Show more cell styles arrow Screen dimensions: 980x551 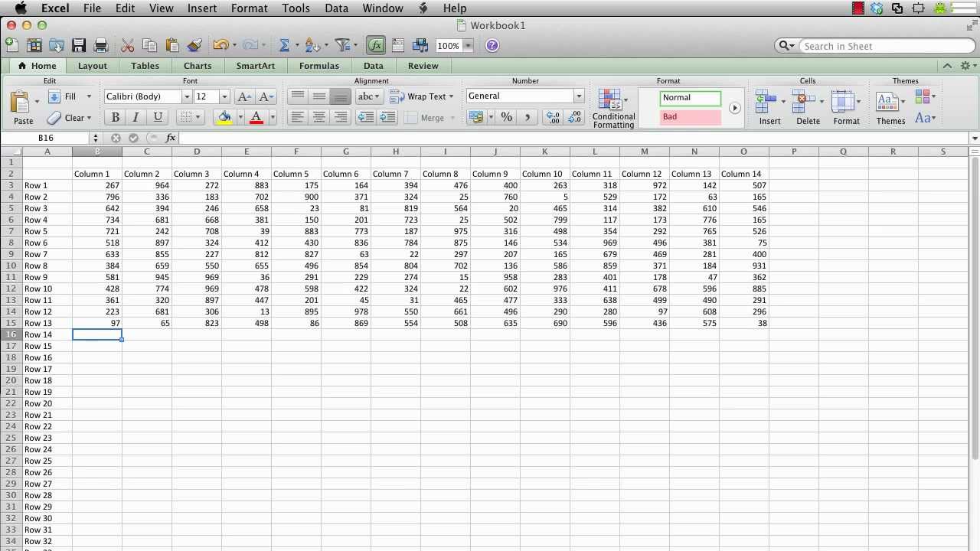(734, 108)
